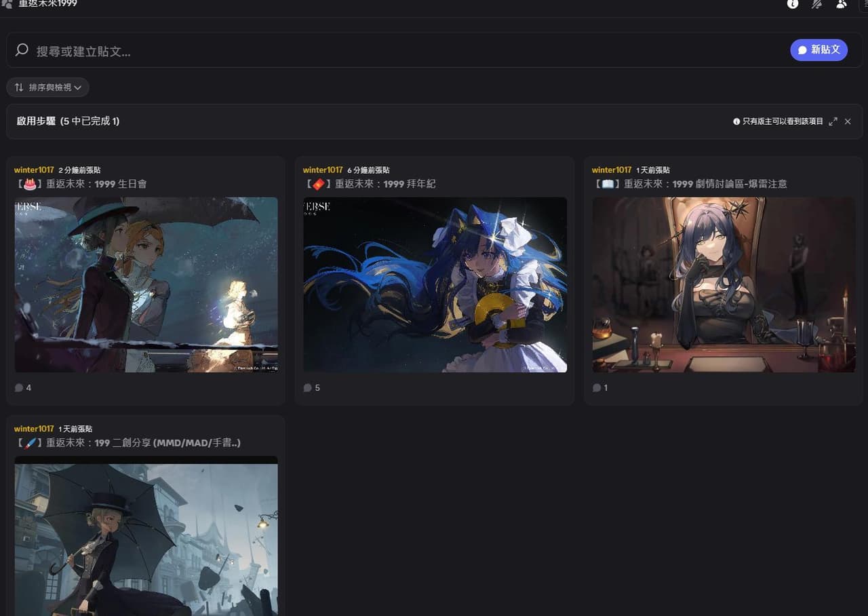Click the 只有版主可以看到該項目 notice text
Image resolution: width=868 pixels, height=616 pixels.
click(783, 121)
